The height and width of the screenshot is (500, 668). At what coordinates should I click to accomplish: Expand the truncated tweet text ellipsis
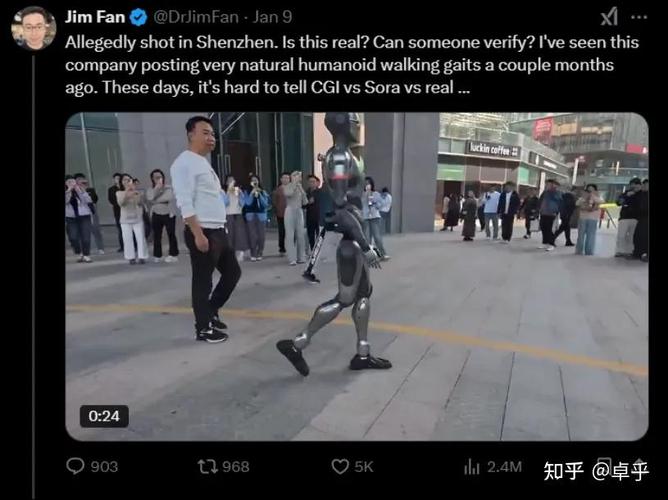[464, 88]
